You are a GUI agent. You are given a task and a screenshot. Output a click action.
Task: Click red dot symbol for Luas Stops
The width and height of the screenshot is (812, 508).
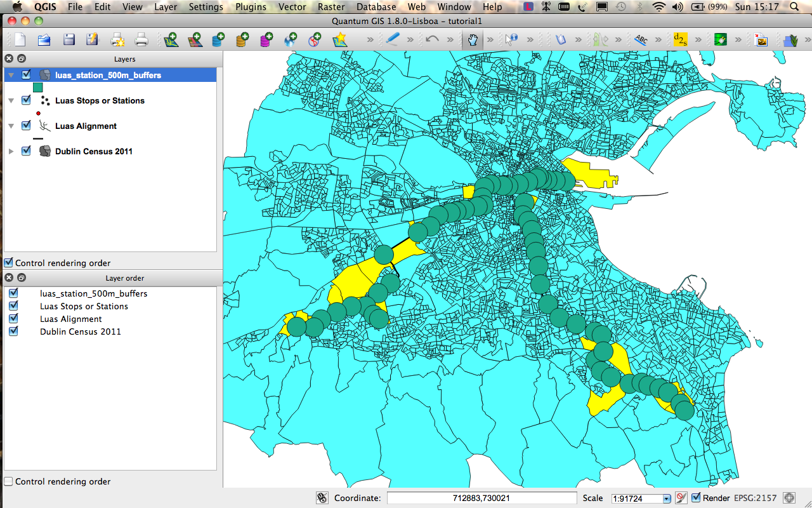pos(38,113)
